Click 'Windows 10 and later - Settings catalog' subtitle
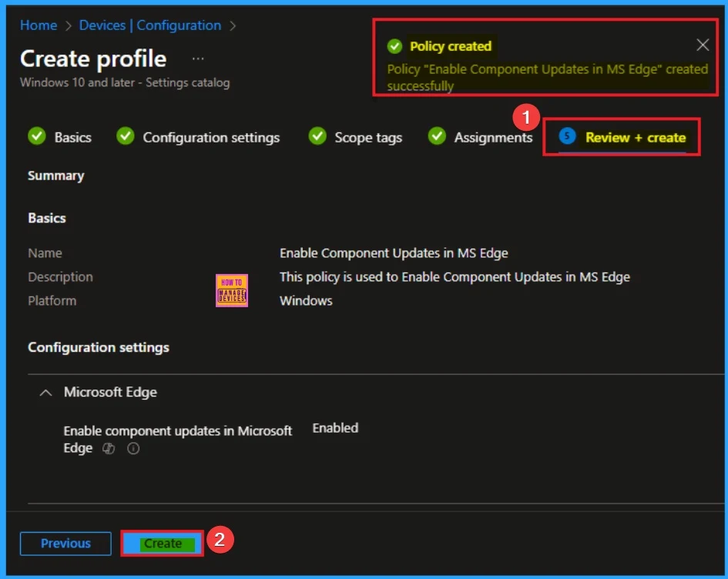The image size is (728, 579). 125,82
